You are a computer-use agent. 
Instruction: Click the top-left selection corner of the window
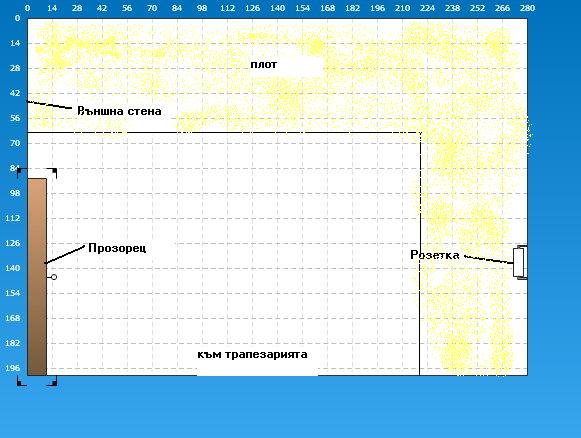[21, 173]
